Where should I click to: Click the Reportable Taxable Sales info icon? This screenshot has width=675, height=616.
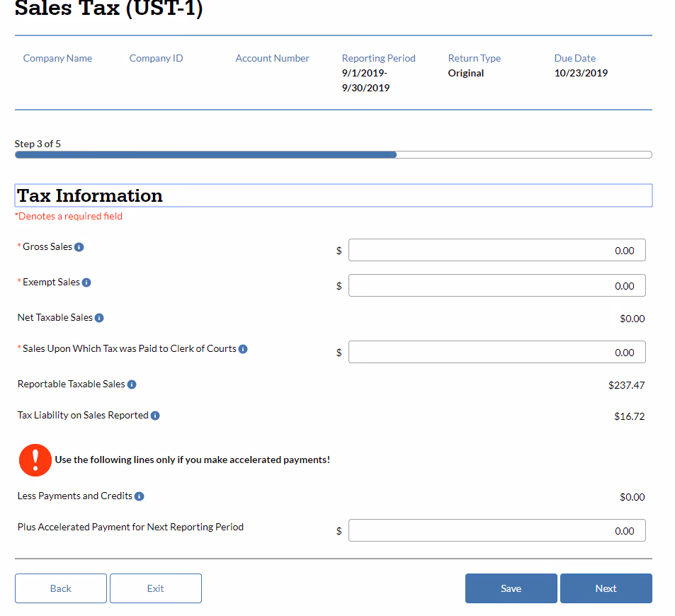click(132, 384)
